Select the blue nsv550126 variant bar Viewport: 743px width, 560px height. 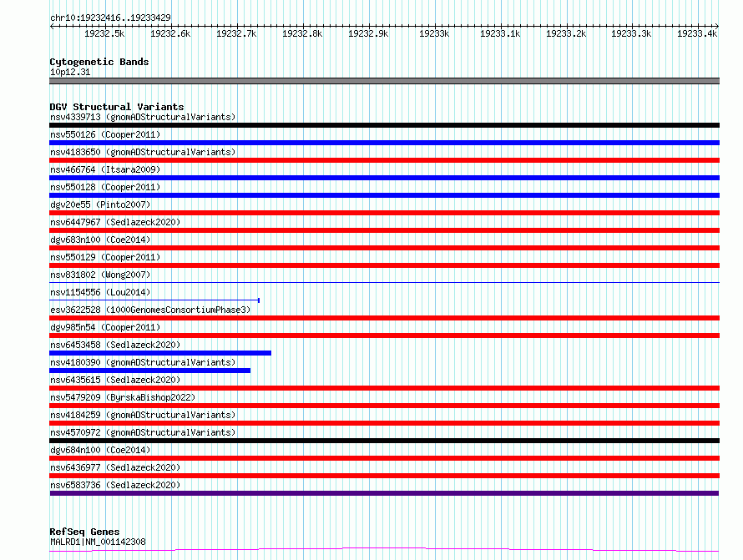point(384,143)
